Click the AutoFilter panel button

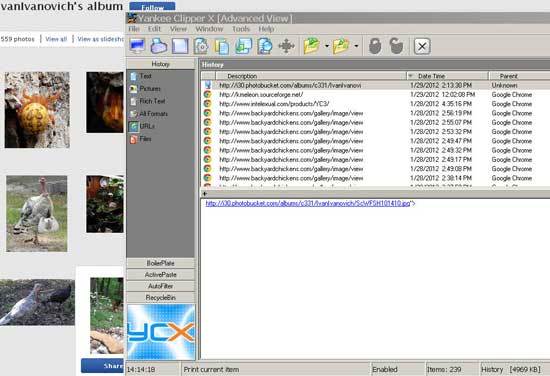tap(160, 286)
